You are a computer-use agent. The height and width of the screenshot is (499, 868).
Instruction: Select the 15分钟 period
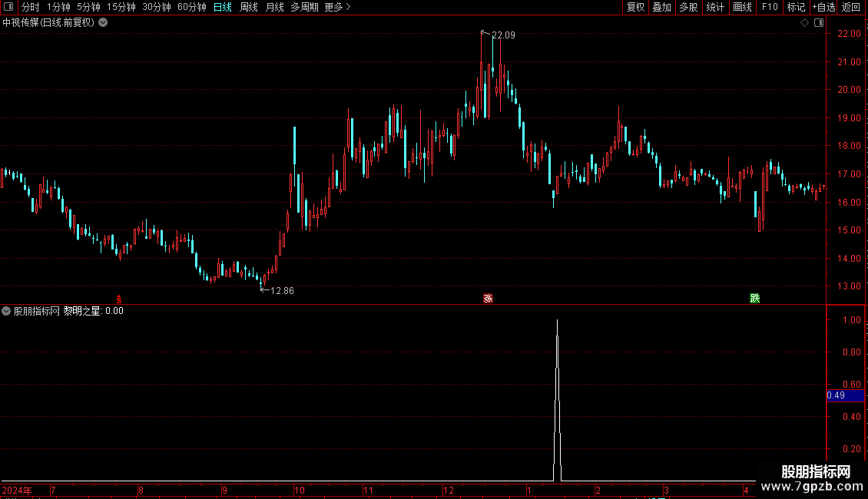121,7
